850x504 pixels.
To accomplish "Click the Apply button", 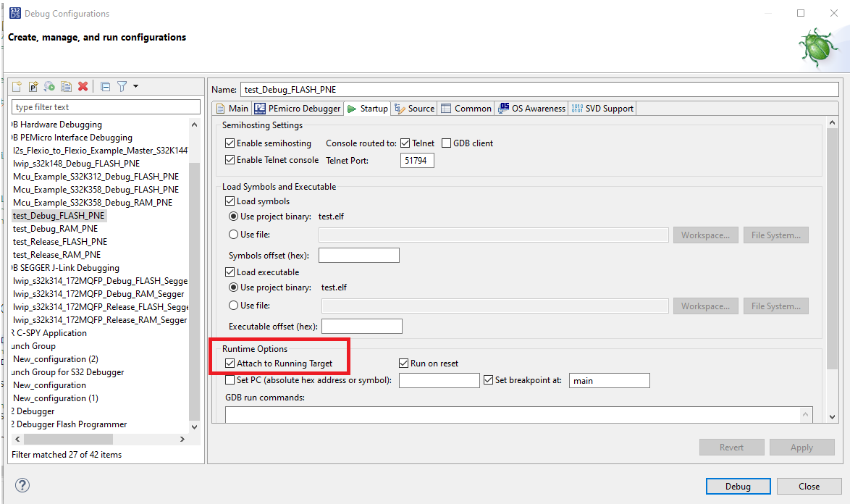I will [x=801, y=447].
